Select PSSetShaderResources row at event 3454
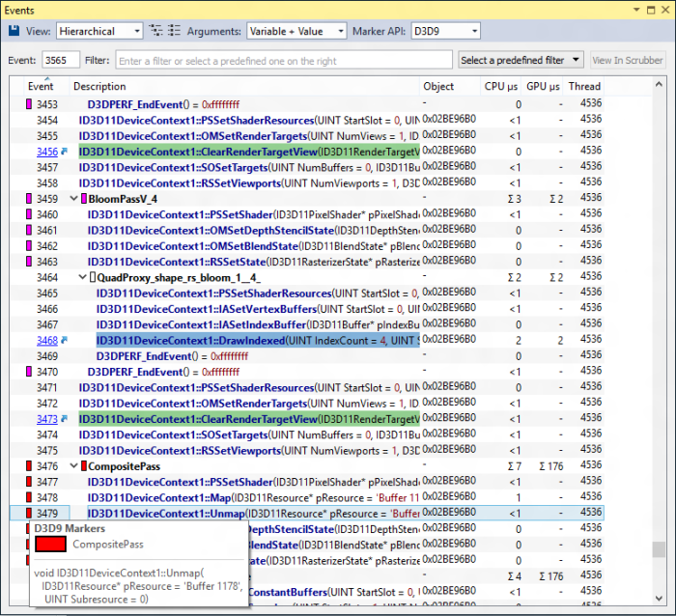This screenshot has width=676, height=616. pos(307,120)
